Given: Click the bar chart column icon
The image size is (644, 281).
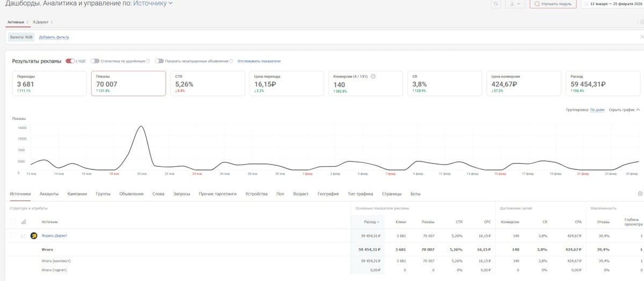Looking at the screenshot, I should (24, 221).
